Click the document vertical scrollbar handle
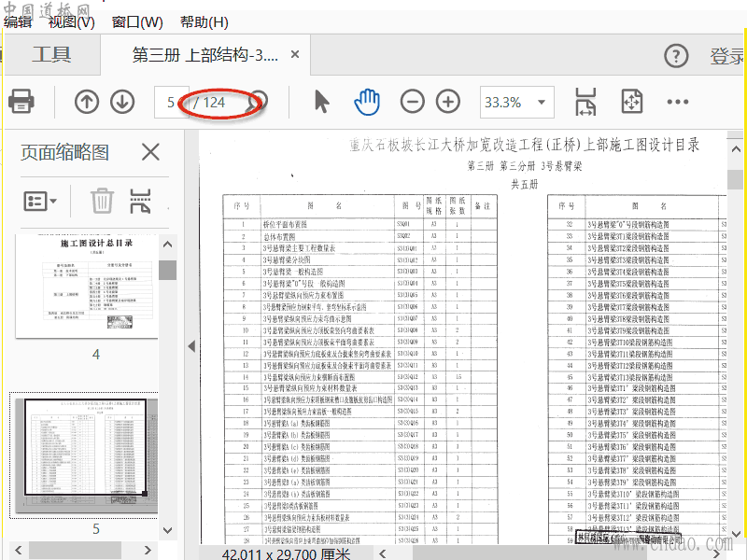Image resolution: width=747 pixels, height=560 pixels. [736, 179]
